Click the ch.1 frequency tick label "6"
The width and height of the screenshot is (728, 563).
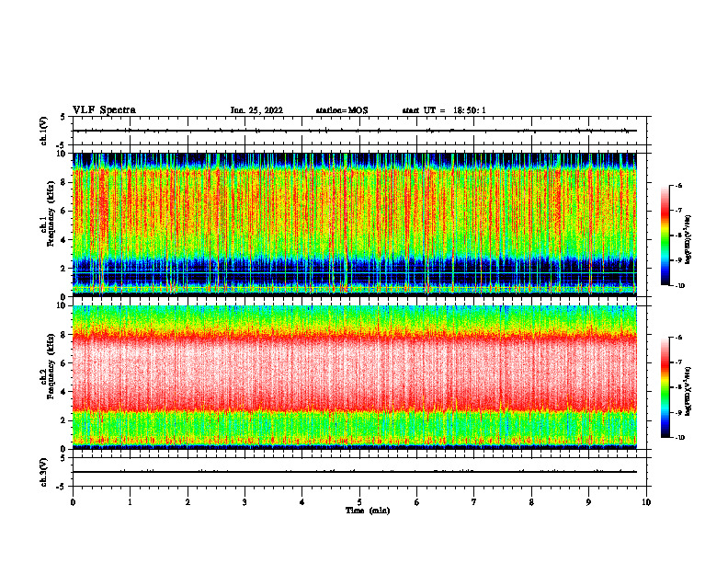[x=64, y=211]
